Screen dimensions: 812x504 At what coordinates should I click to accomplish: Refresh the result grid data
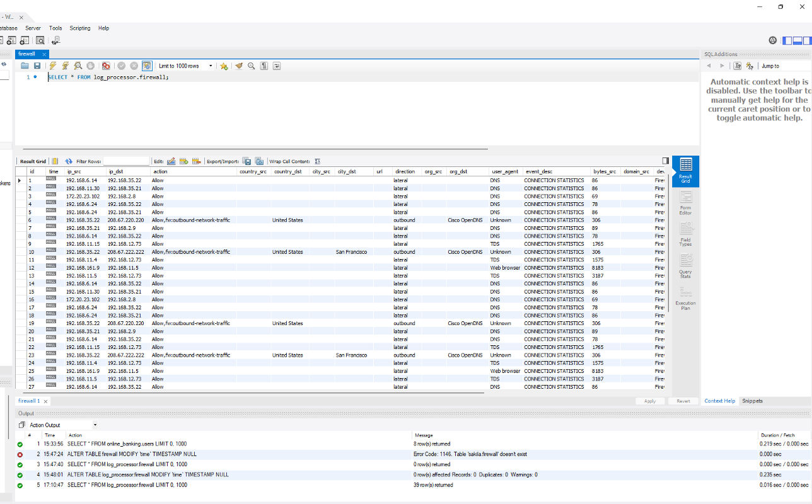click(x=69, y=161)
